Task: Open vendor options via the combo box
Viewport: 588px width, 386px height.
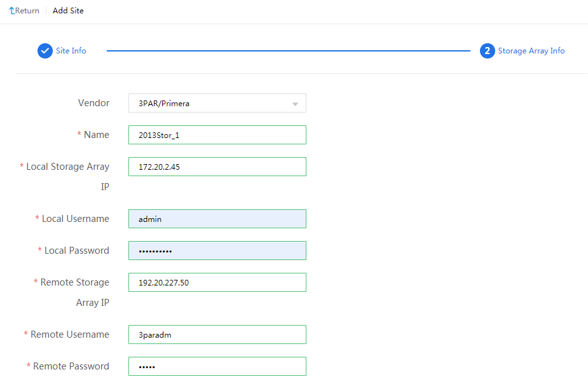Action: click(x=217, y=102)
